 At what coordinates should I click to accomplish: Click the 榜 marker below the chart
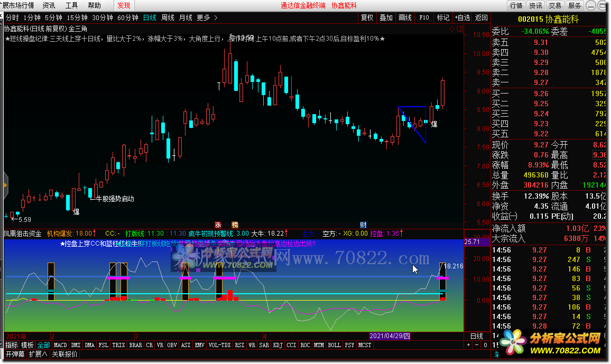coord(235,225)
